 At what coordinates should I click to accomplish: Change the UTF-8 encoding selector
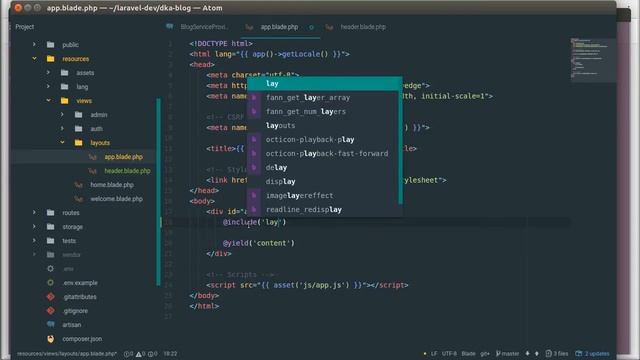pyautogui.click(x=449, y=354)
